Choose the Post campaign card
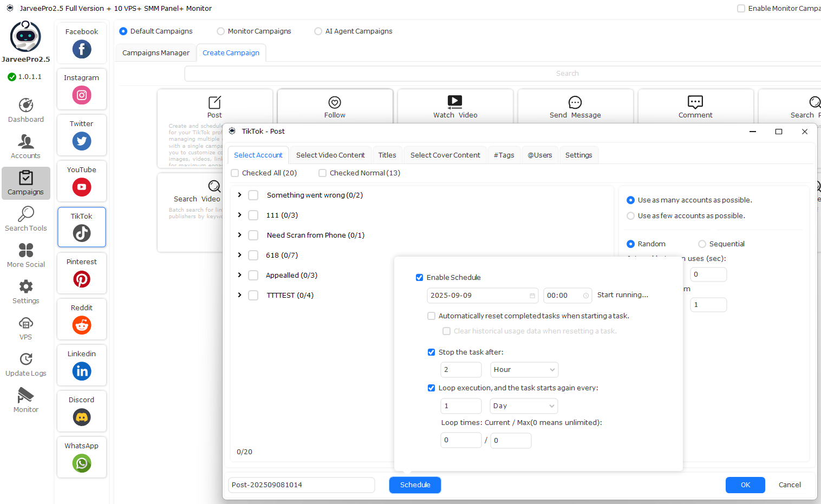821x504 pixels. click(x=214, y=107)
